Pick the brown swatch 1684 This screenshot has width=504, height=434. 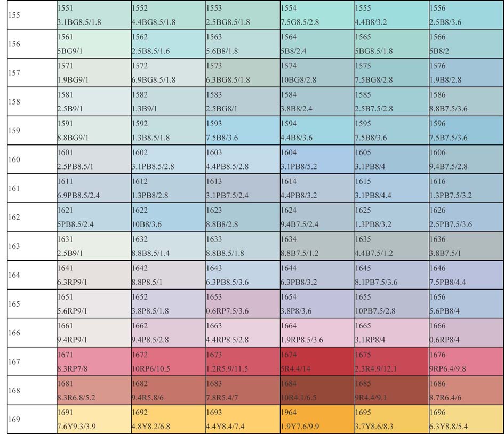click(x=317, y=390)
